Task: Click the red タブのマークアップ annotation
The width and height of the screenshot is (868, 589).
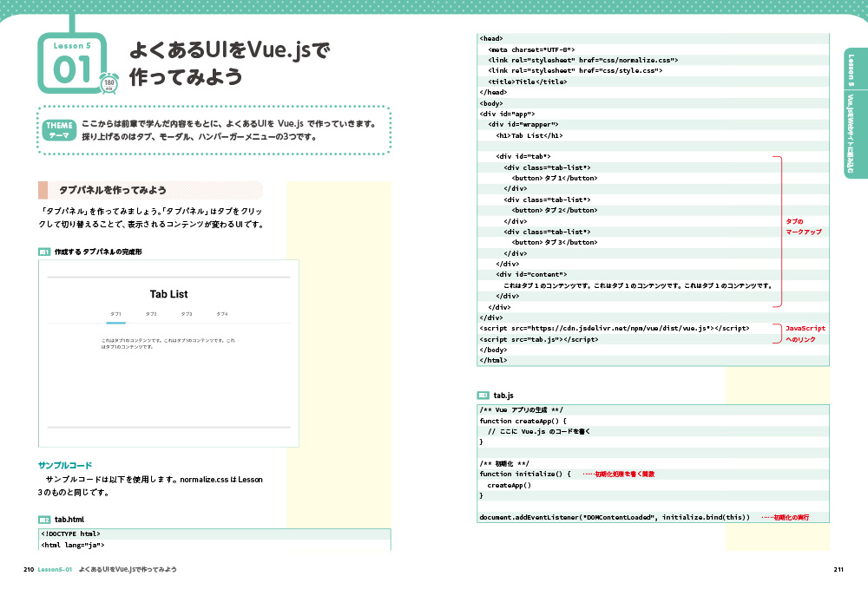Action: click(804, 226)
